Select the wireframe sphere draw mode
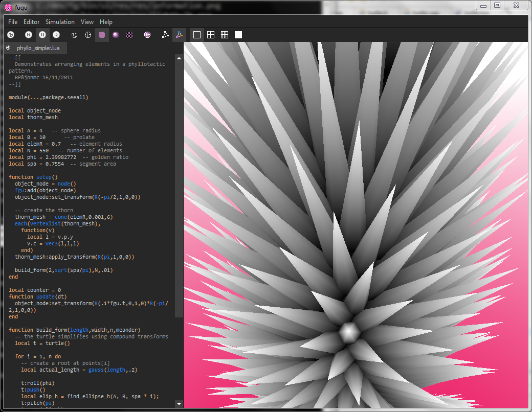Image resolution: width=532 pixels, height=412 pixels. [x=88, y=35]
